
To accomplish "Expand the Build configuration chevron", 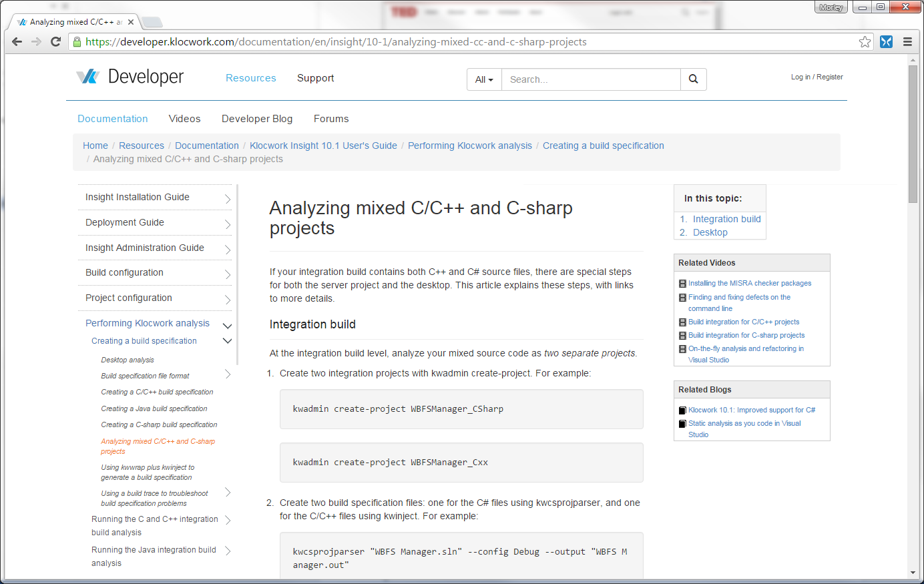I will coord(227,274).
